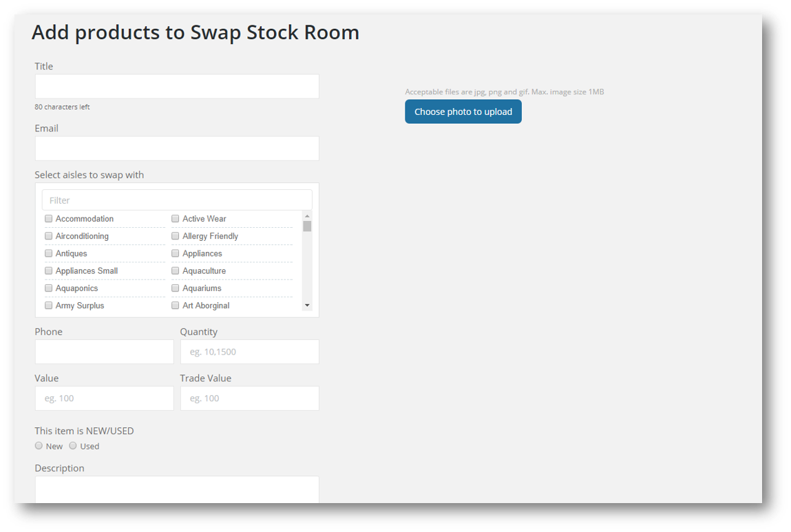
Task: Enable the Airconditioning aisle option
Action: pyautogui.click(x=48, y=235)
